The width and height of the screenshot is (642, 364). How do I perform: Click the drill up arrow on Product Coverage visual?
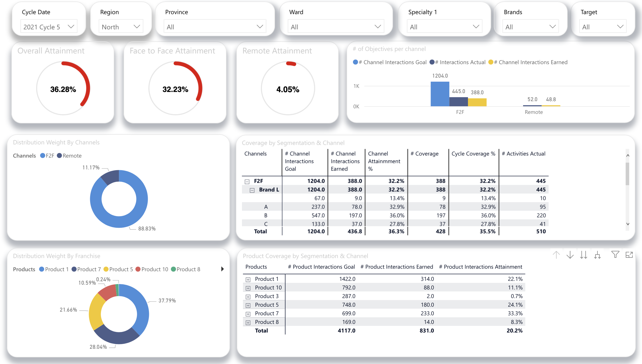[556, 255]
